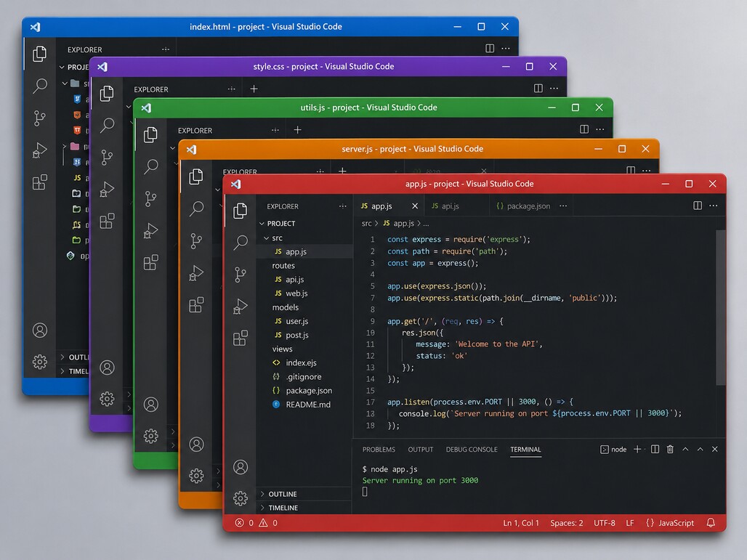Add a new tab in style.css window
This screenshot has height=560, width=747.
[x=254, y=89]
